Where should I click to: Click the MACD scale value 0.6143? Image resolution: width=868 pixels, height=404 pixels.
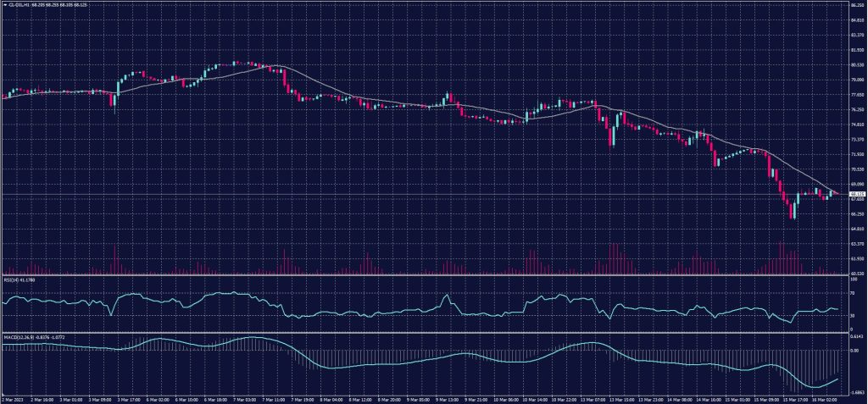click(x=855, y=336)
